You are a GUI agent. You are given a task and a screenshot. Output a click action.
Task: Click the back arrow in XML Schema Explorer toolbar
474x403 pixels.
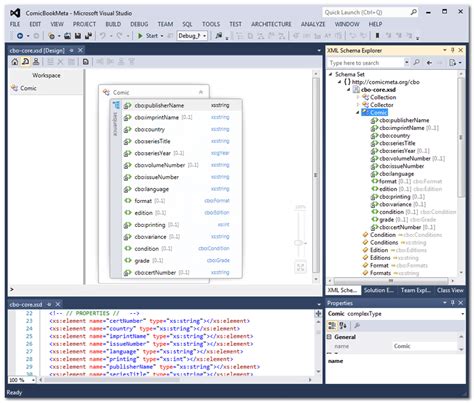click(429, 62)
